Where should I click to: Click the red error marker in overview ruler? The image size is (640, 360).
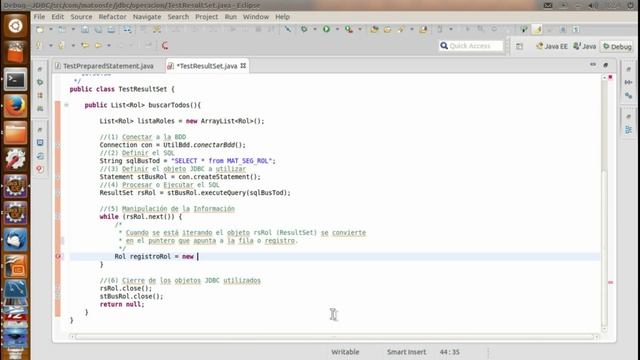(x=611, y=282)
